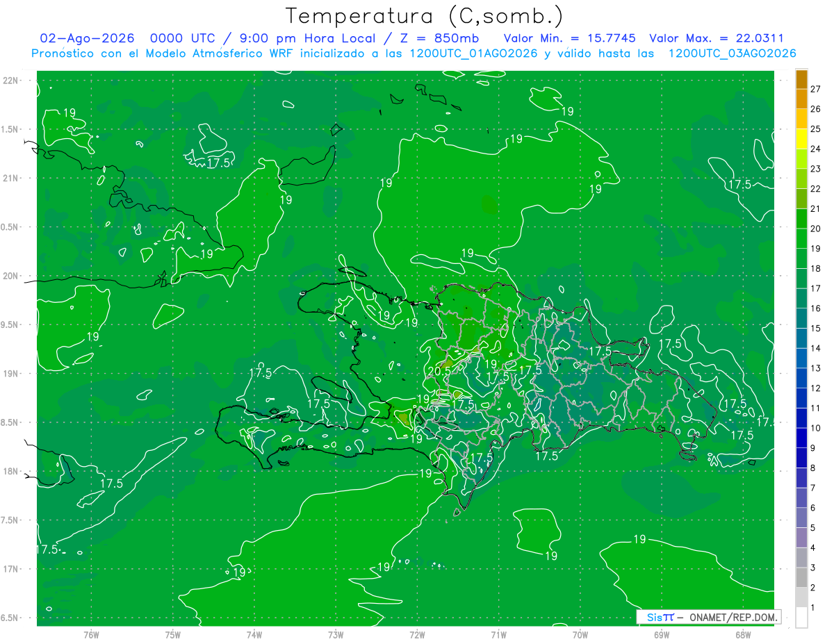
Task: Click the 70W longitude axis label
Action: tap(580, 634)
